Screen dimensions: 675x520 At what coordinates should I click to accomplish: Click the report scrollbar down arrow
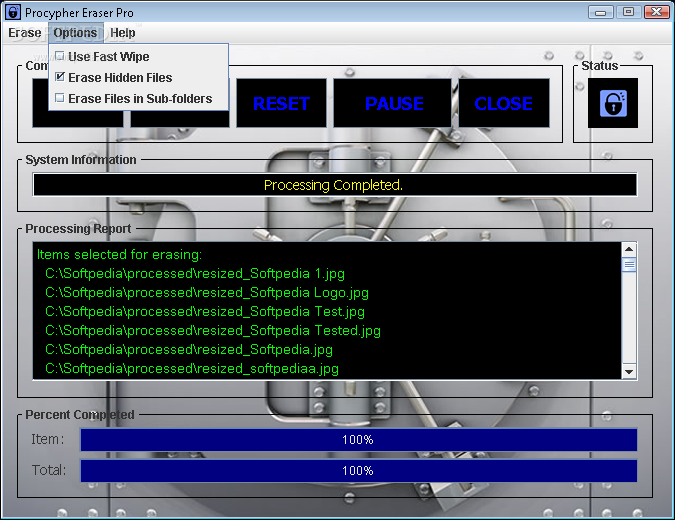click(x=629, y=372)
